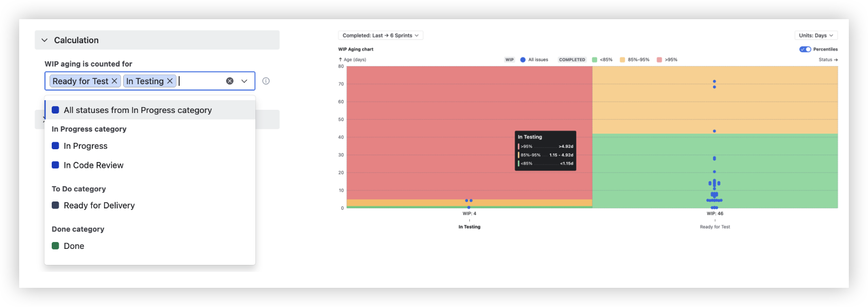Viewport: 868px width, 307px height.
Task: Click the WIP: 4 label
Action: coord(469,214)
